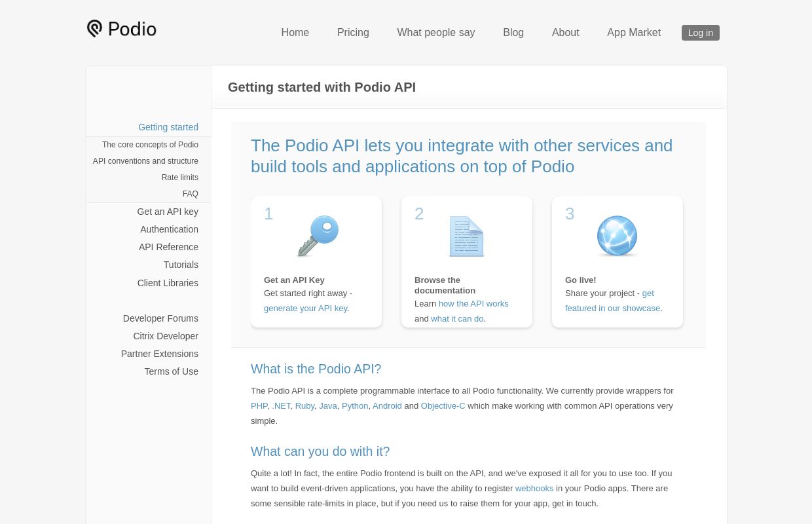Click the step number 2
The height and width of the screenshot is (524, 812).
pos(419,214)
